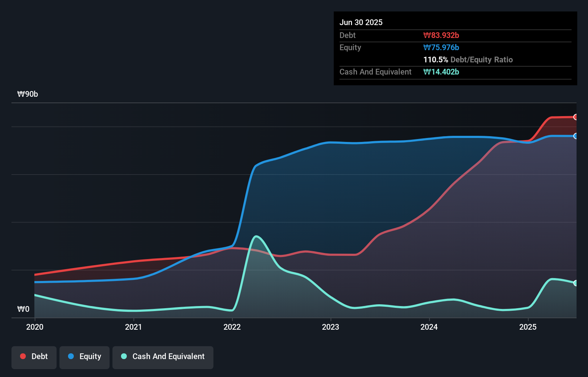
Task: Select the 2025 axis label
Action: pos(528,327)
